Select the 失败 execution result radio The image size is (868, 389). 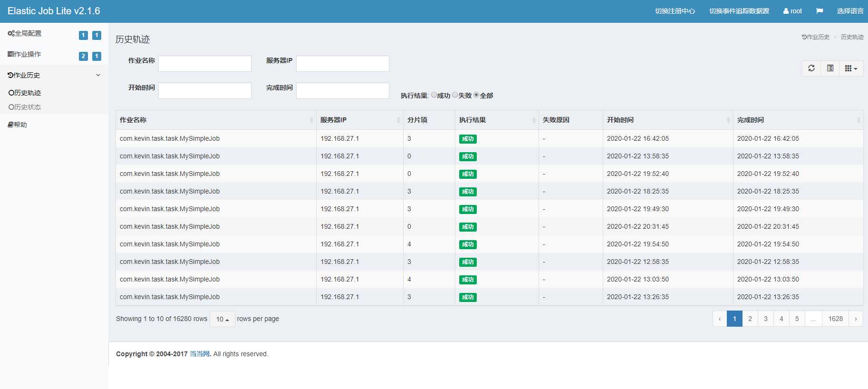[455, 95]
